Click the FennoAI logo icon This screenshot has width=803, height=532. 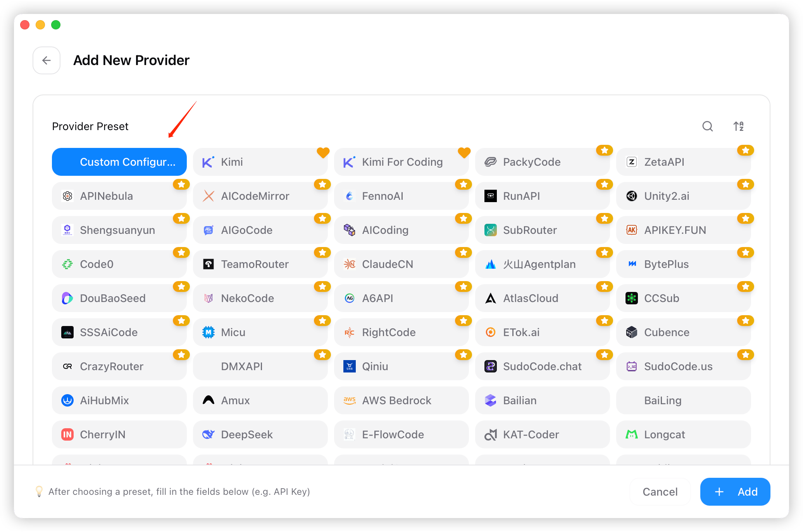350,196
